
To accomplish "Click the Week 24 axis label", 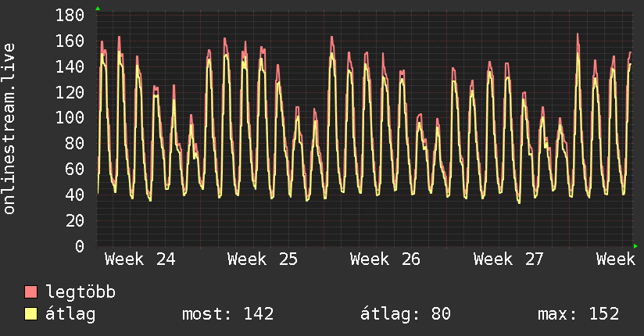I will click(140, 259).
